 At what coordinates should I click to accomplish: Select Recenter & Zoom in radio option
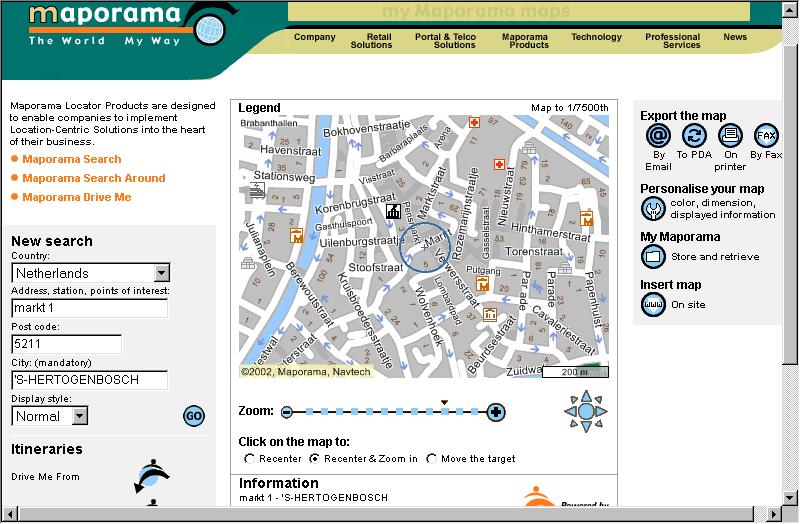point(315,459)
